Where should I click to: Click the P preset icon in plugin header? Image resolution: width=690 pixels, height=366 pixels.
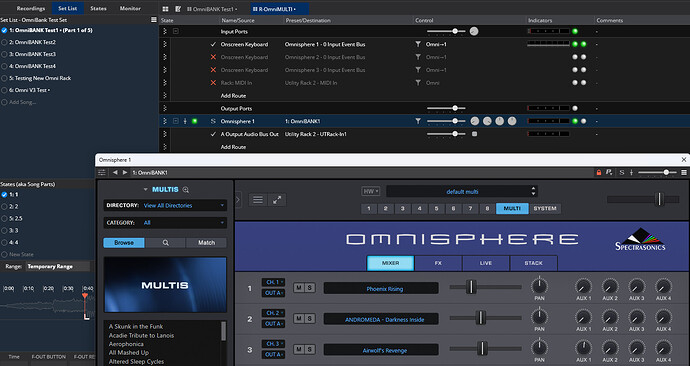coord(609,172)
